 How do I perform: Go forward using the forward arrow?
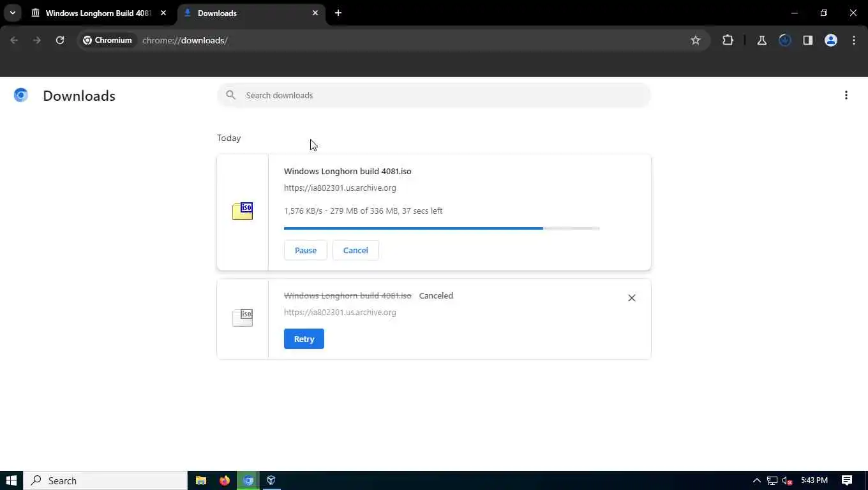[x=37, y=40]
